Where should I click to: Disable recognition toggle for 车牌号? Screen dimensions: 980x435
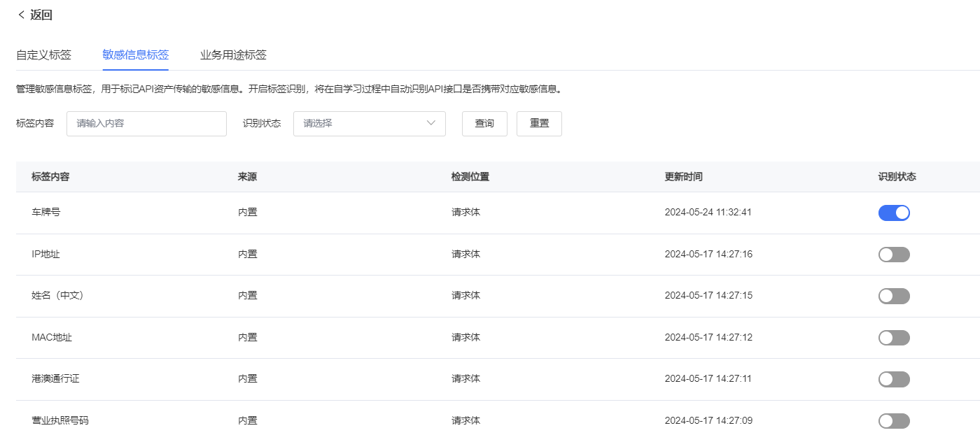coord(894,213)
